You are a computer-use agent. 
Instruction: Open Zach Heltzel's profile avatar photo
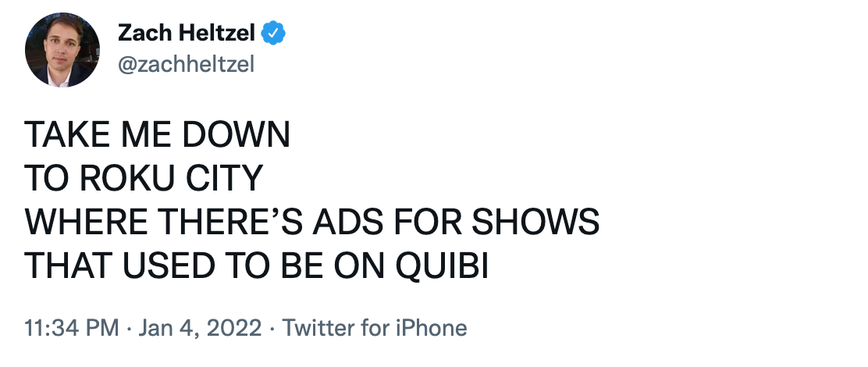(62, 49)
